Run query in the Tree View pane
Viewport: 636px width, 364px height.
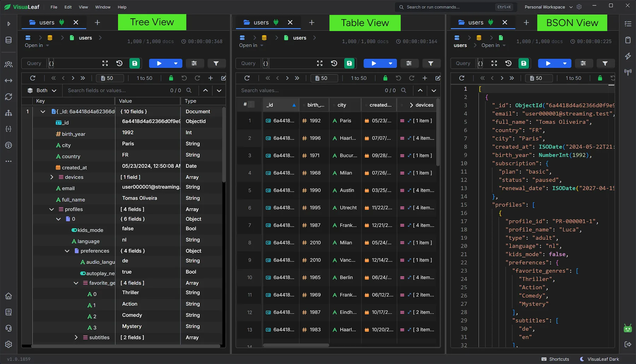pyautogui.click(x=159, y=63)
